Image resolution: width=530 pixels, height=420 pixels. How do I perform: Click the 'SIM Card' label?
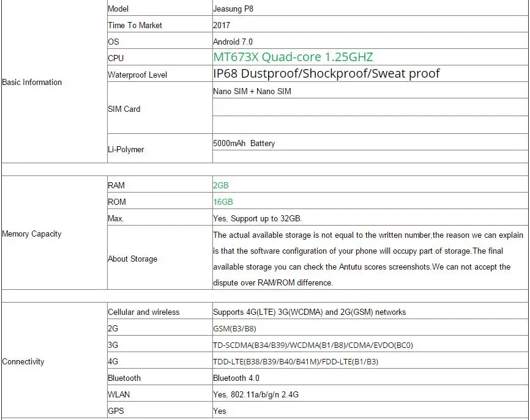124,109
